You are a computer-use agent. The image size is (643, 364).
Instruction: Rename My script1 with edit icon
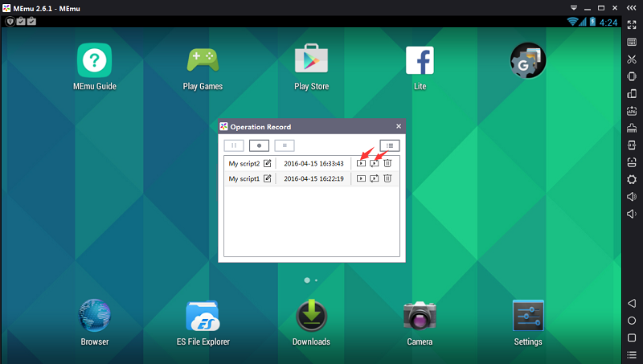tap(268, 178)
